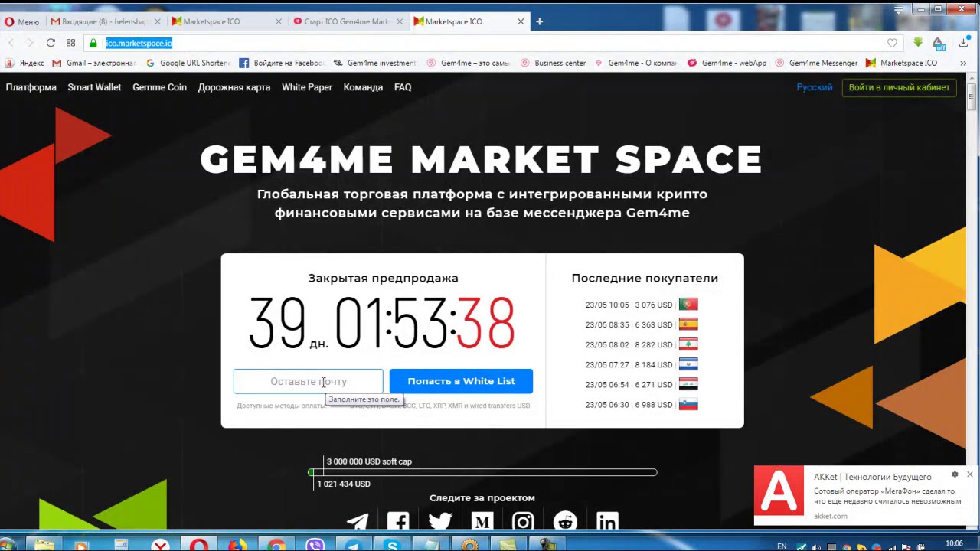The image size is (980, 551).
Task: Open the green download arrow extension
Action: 918,43
